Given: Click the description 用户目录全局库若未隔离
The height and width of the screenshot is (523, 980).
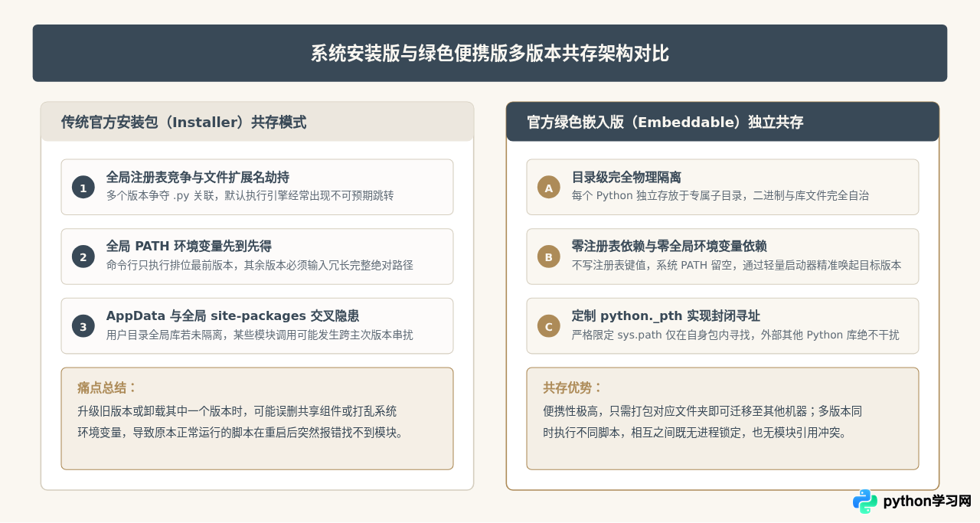Looking at the screenshot, I should tap(260, 335).
